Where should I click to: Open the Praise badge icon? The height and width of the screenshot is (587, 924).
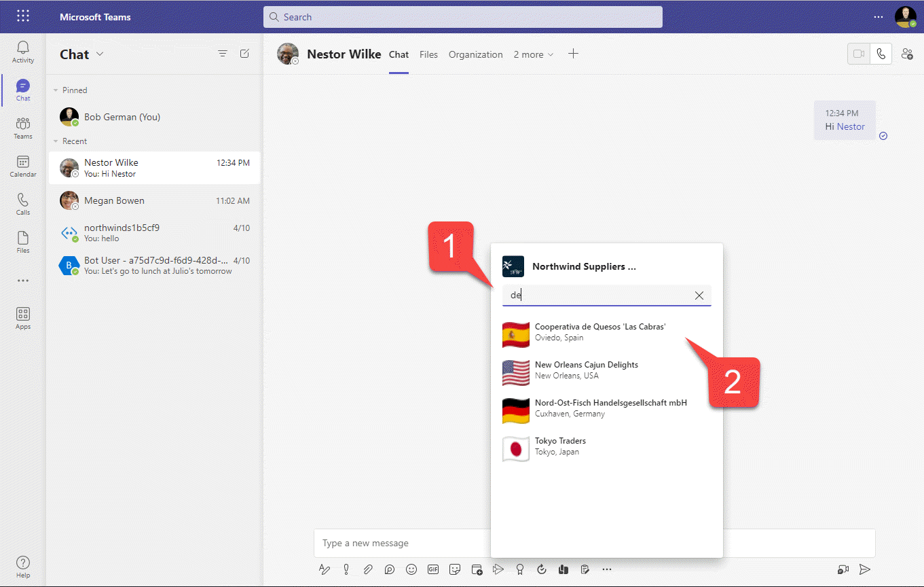click(x=520, y=569)
